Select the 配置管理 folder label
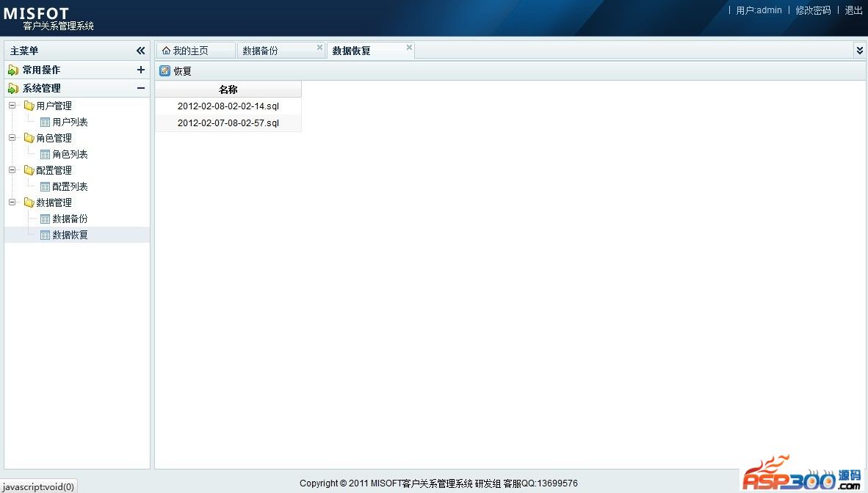Image resolution: width=868 pixels, height=493 pixels. click(x=54, y=170)
